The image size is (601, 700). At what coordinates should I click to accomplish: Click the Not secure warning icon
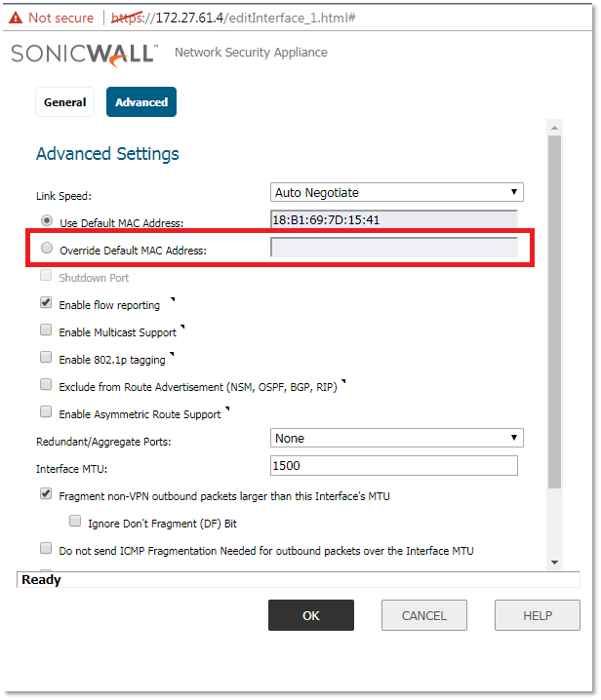point(16,18)
